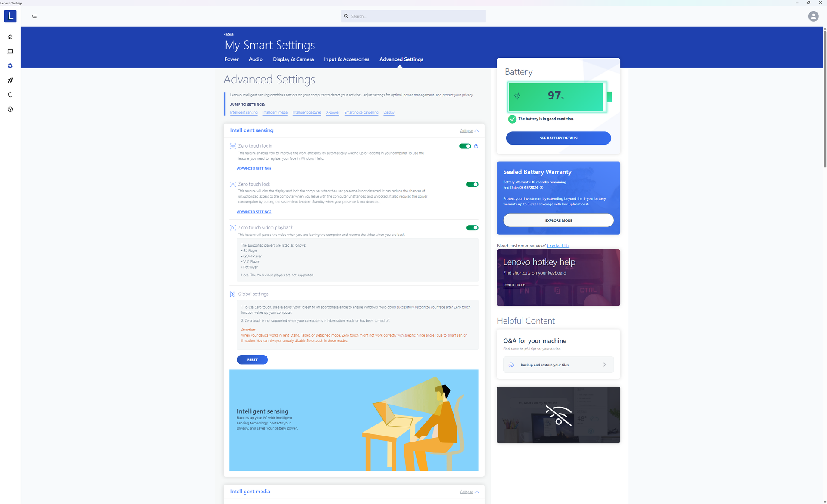The image size is (827, 504).
Task: Click info icon beside warranty End Date
Action: click(x=541, y=188)
